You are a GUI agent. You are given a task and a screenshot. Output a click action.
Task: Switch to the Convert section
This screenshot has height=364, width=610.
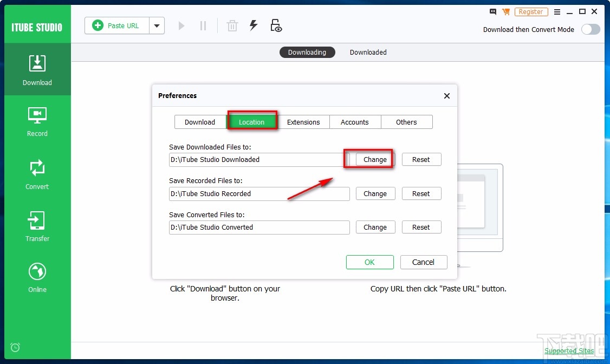37,174
